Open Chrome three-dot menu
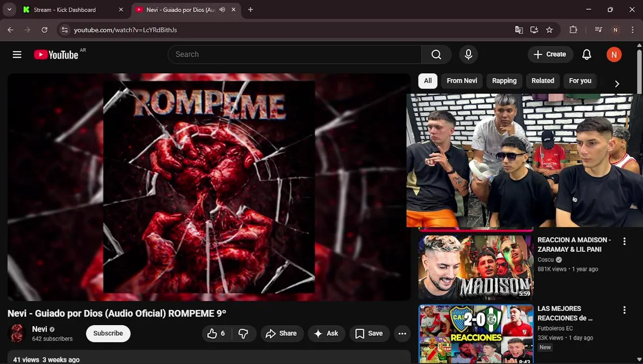Screen dimensions: 643x364 click(632, 30)
